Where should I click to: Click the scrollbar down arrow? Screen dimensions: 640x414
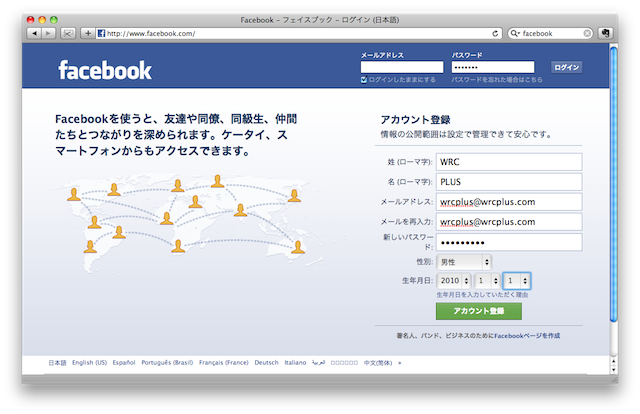[x=613, y=370]
